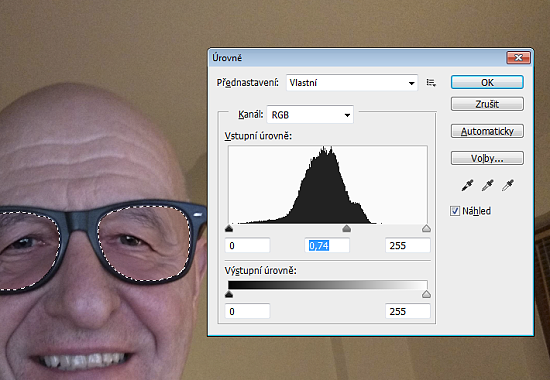Open Volby options button
The image size is (550, 380).
click(487, 158)
